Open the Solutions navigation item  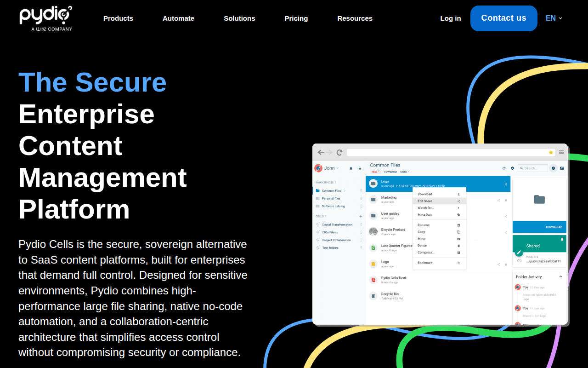[x=239, y=18]
